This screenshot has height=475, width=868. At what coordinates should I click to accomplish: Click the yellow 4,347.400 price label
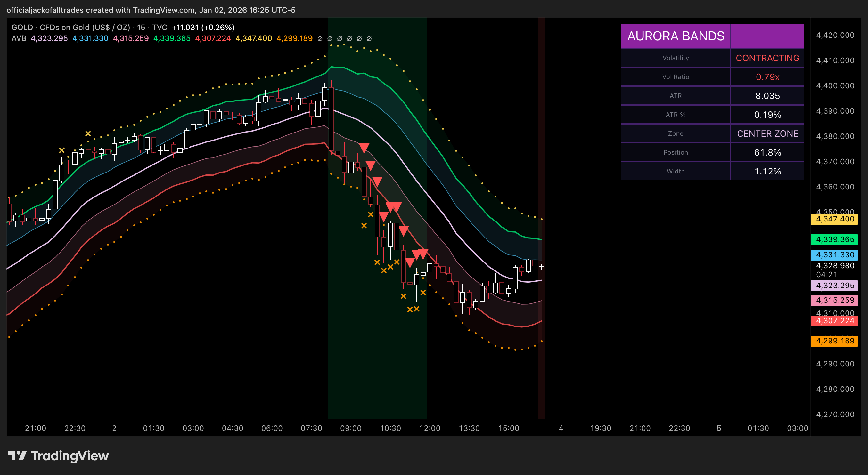[835, 219]
